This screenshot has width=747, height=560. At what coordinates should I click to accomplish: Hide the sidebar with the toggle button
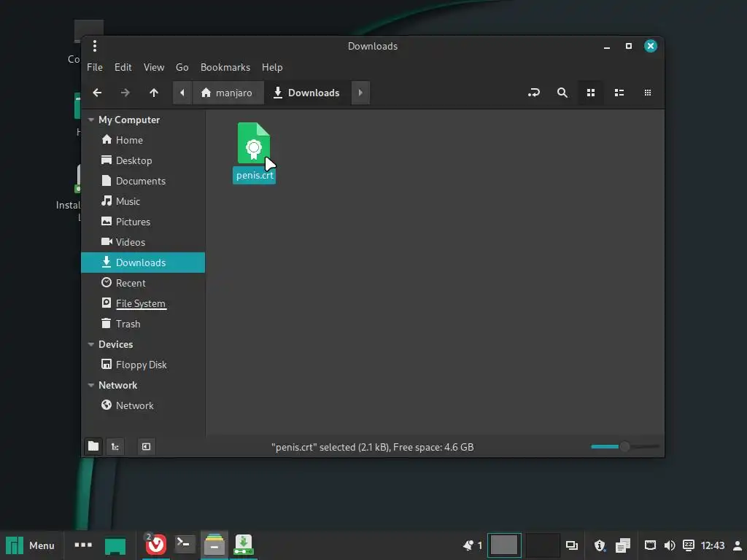pos(146,447)
